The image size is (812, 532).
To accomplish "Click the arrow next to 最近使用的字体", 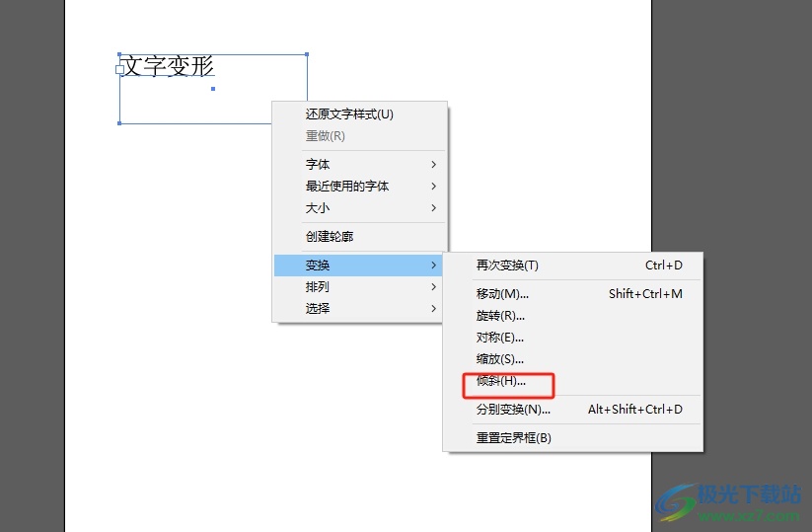I will tap(433, 186).
